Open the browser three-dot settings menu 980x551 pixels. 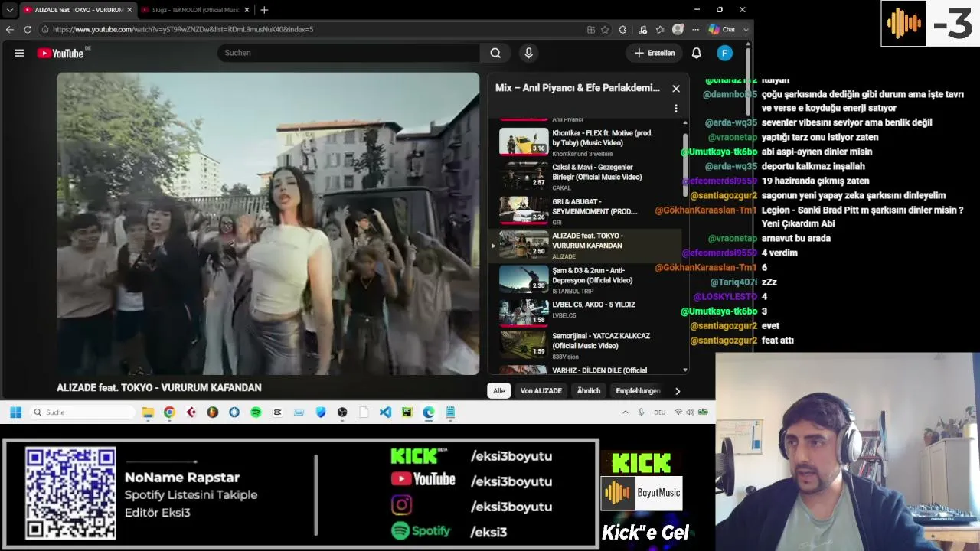point(695,29)
